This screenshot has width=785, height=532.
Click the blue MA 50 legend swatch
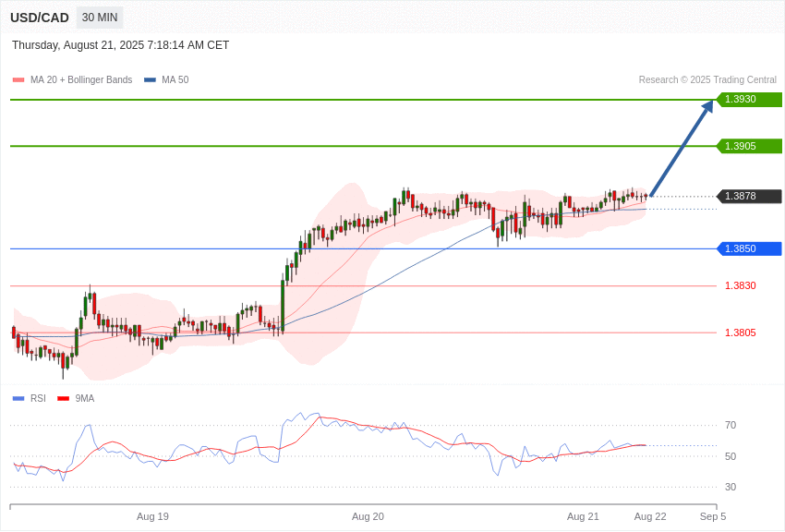(150, 80)
